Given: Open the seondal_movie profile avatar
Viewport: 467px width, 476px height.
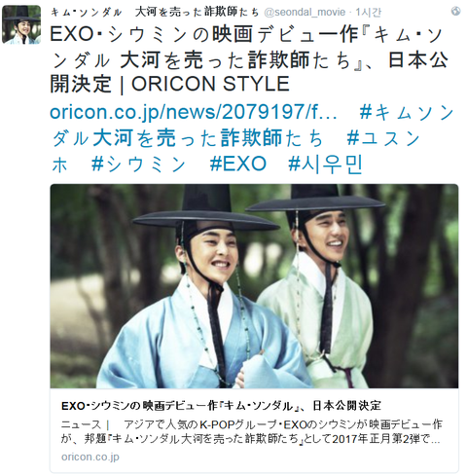Looking at the screenshot, I should click(x=21, y=24).
